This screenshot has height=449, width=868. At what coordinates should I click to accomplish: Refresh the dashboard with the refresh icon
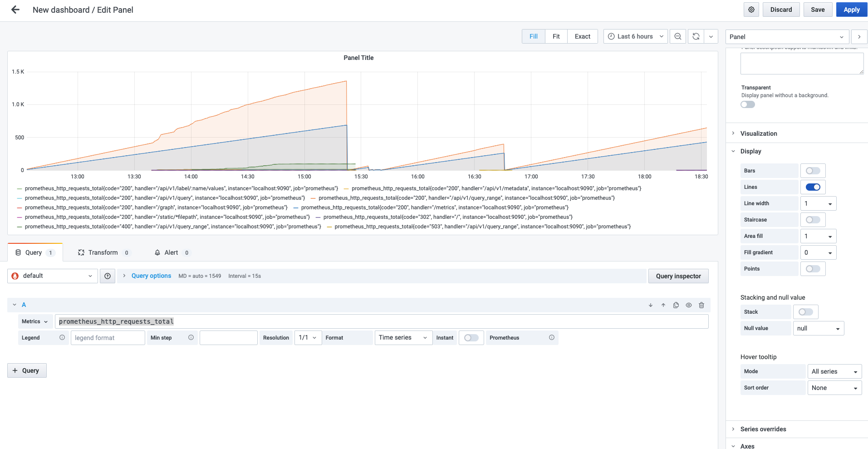pyautogui.click(x=696, y=36)
